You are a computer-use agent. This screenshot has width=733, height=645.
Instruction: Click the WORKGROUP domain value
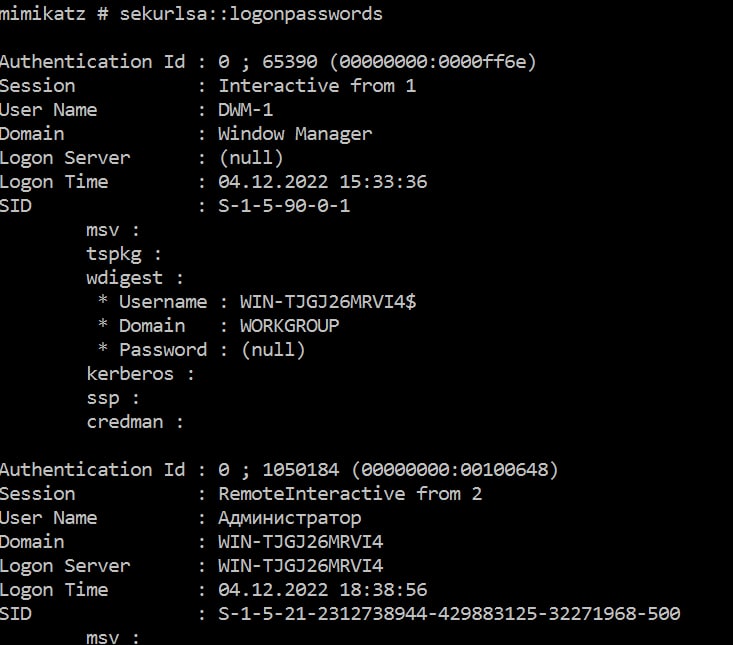(x=289, y=326)
